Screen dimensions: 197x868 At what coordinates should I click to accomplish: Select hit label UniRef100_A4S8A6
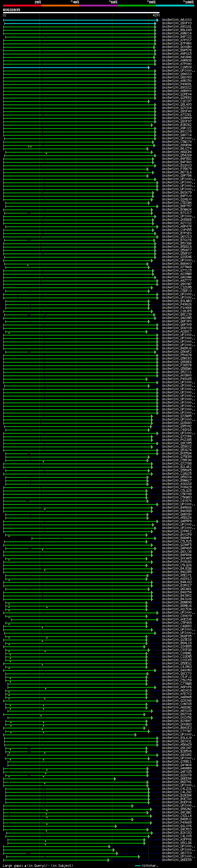(x=177, y=57)
